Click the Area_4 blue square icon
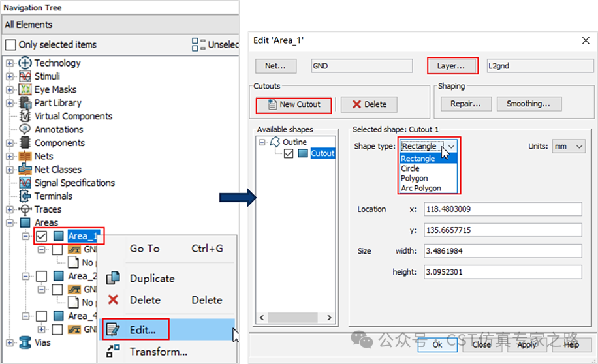 coord(58,316)
